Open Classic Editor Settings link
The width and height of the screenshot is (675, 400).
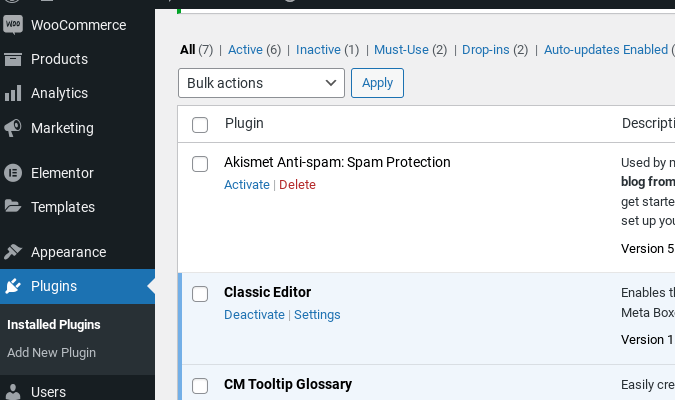click(317, 315)
